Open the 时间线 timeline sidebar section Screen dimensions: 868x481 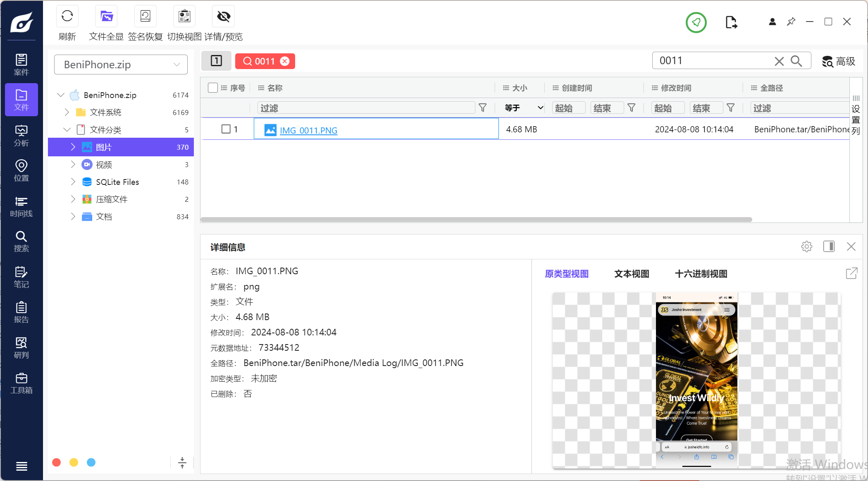pyautogui.click(x=21, y=206)
